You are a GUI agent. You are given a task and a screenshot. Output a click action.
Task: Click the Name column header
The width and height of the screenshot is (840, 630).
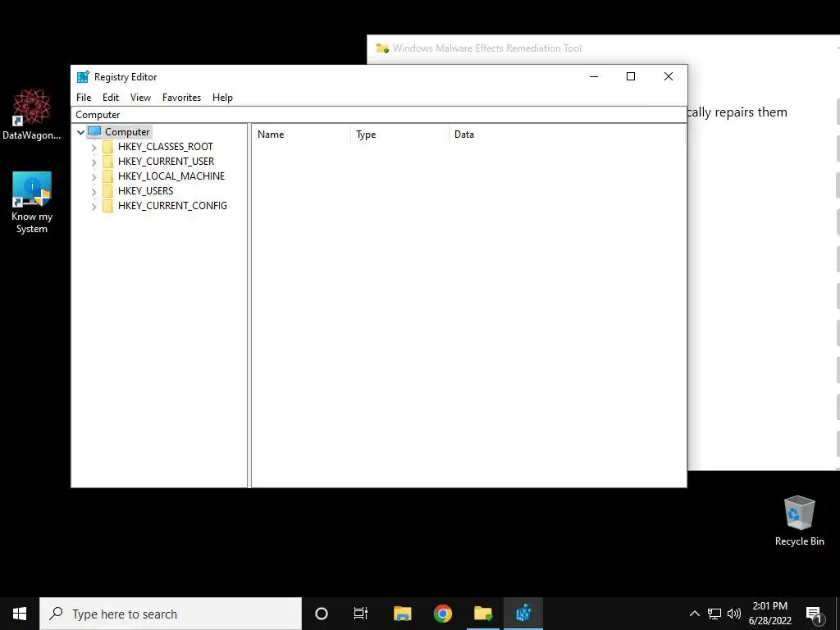(x=301, y=135)
